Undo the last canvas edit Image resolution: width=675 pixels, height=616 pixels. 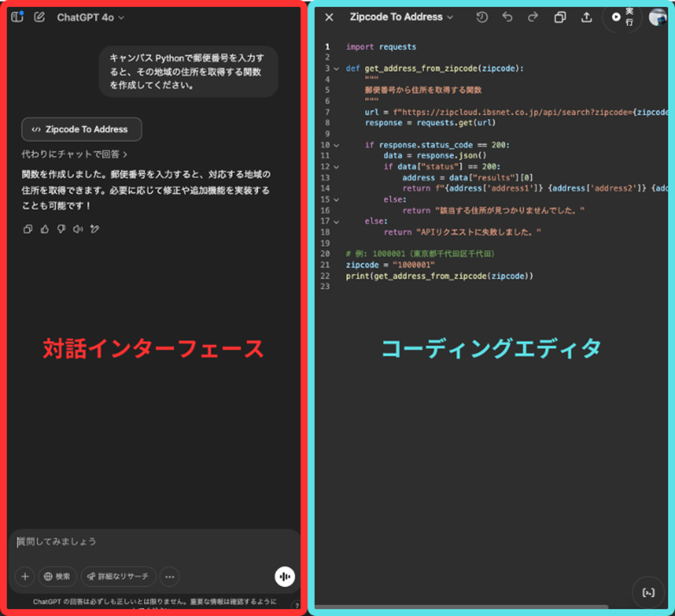pyautogui.click(x=507, y=17)
